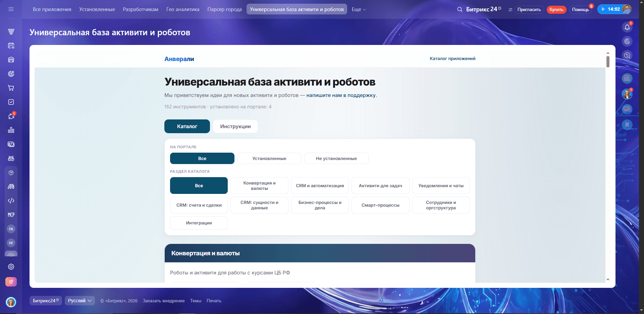Open the MCP item in the sidebar
Screen dimensions: 644x314
[11, 215]
